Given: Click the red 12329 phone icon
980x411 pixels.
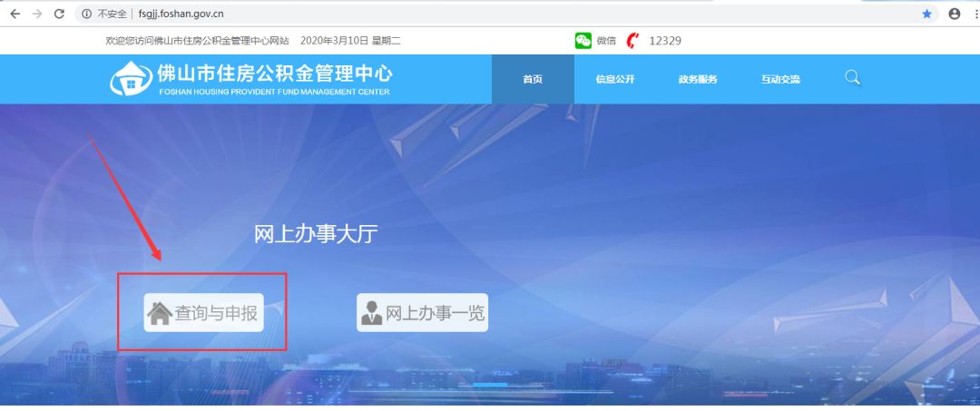Looking at the screenshot, I should [632, 41].
